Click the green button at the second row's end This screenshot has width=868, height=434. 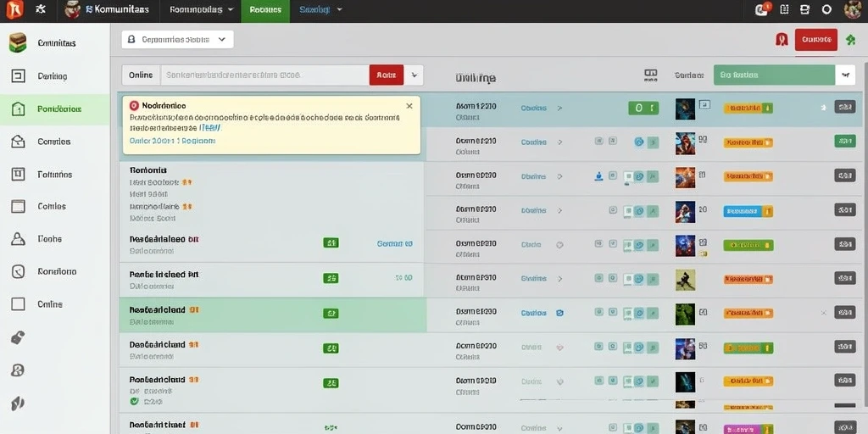tap(845, 142)
